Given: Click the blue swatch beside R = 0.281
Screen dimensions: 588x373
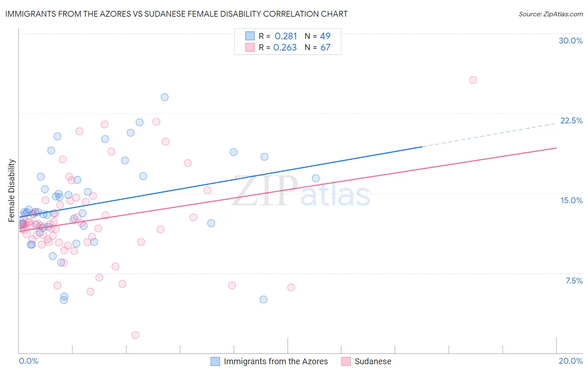Looking at the screenshot, I should tap(250, 36).
